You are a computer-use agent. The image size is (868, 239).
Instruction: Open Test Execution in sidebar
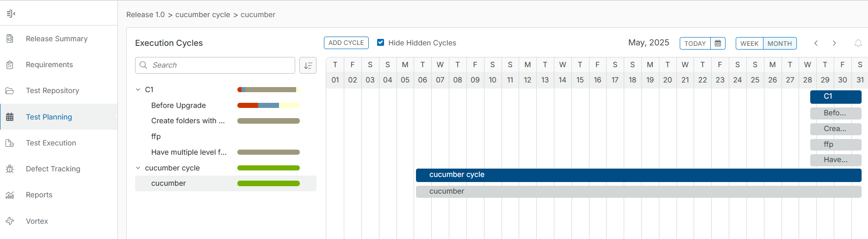pos(51,143)
